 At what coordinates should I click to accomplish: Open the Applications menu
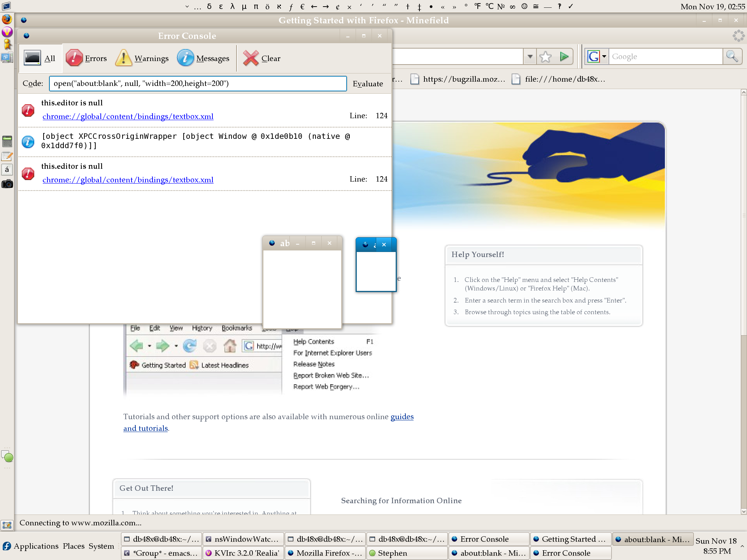point(36,546)
